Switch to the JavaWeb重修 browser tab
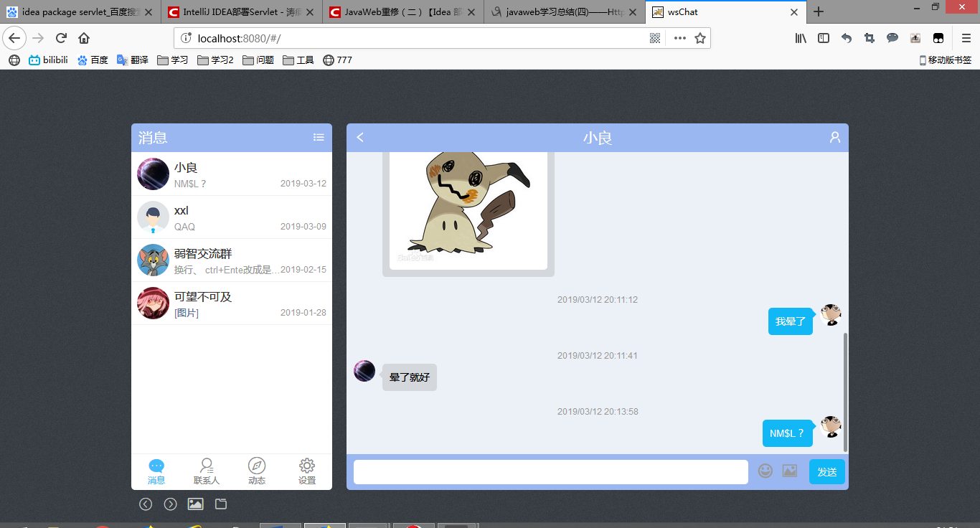Screen dimensions: 980x528 (403, 11)
